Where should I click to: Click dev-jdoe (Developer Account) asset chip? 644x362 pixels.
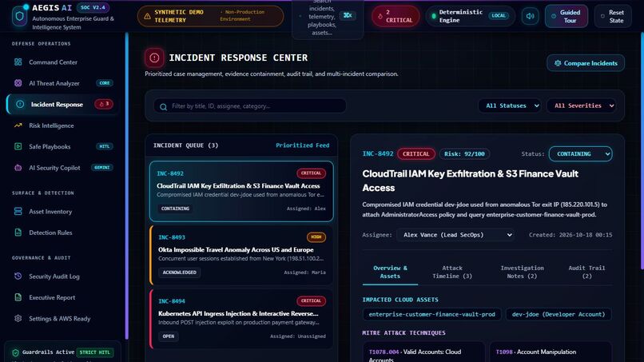tap(559, 314)
